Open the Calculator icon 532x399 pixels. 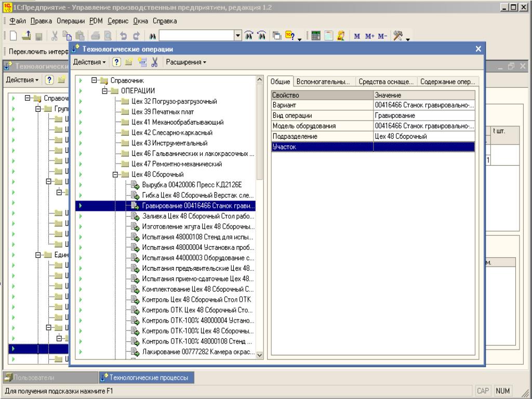point(316,36)
